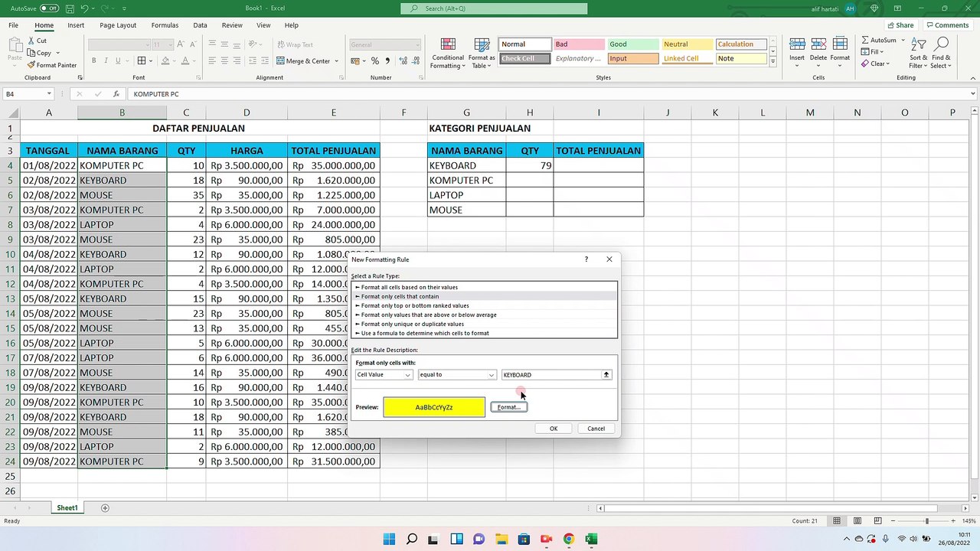Click the Insert Function fx icon

click(x=116, y=94)
